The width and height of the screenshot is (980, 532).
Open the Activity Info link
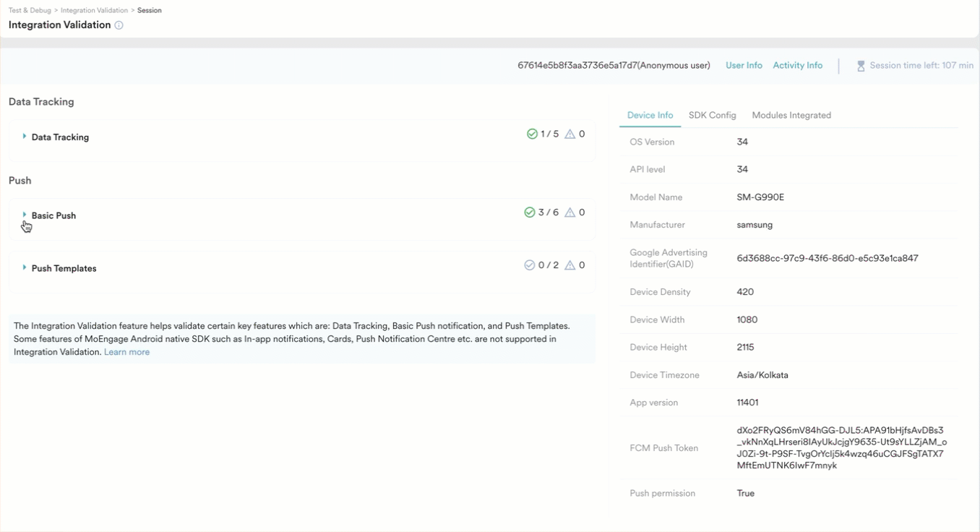pos(797,66)
